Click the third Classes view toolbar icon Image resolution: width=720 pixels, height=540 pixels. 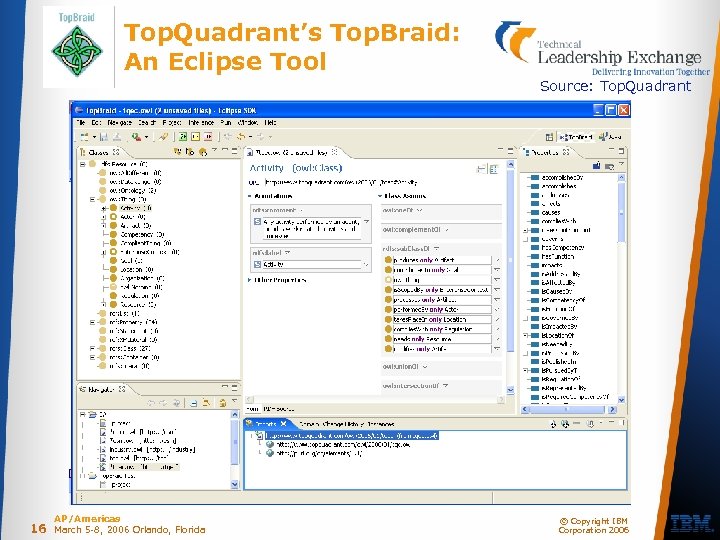point(202,152)
